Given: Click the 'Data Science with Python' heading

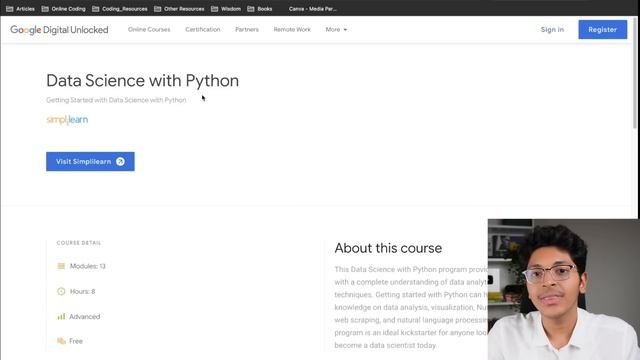Looking at the screenshot, I should pos(142,81).
